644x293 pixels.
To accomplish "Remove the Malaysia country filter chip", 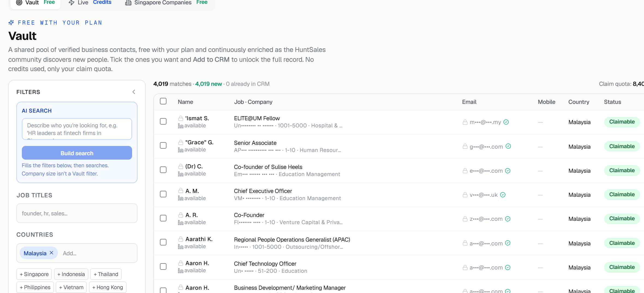I will click(51, 253).
